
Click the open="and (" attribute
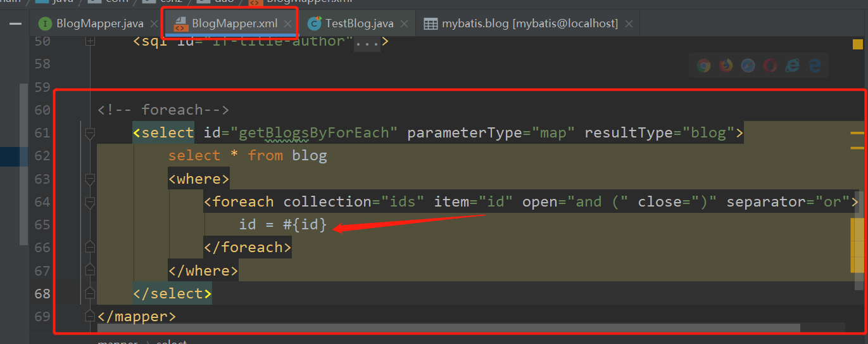pyautogui.click(x=575, y=202)
